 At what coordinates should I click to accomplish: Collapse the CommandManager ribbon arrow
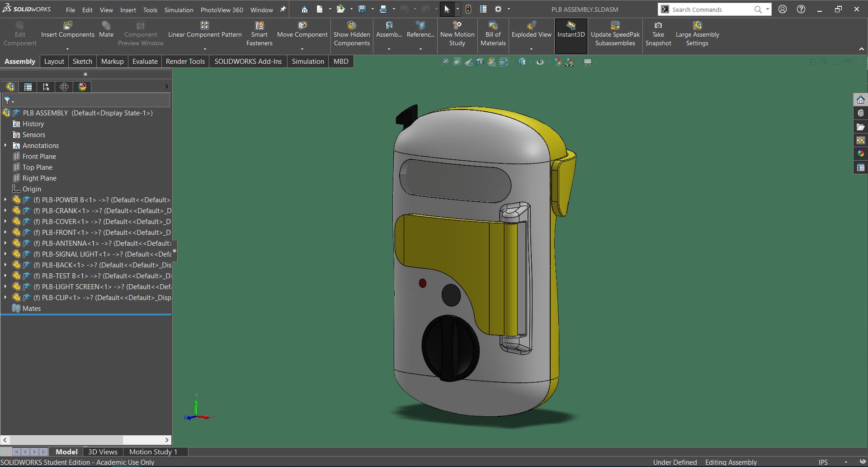861,49
